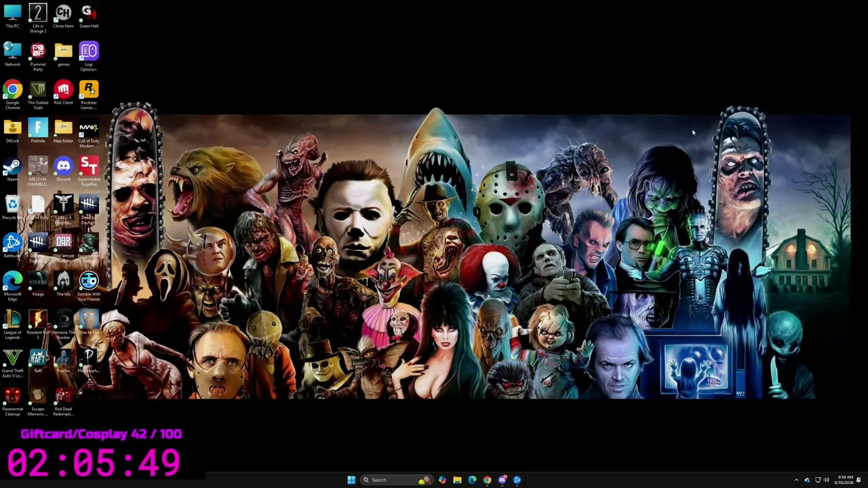Select the Raft game icon

pos(38,361)
